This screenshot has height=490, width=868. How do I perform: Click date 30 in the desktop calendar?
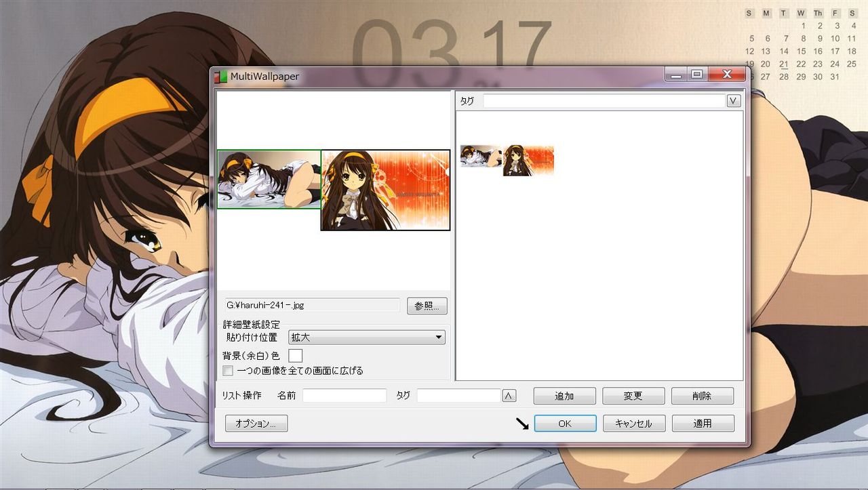pyautogui.click(x=818, y=77)
